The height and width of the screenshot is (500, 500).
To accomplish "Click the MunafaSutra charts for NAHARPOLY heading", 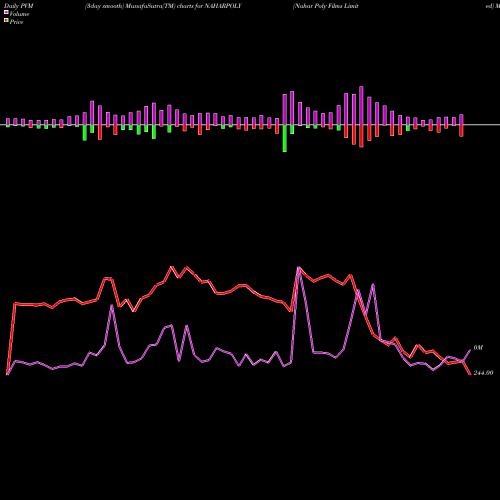I will pos(163,6).
